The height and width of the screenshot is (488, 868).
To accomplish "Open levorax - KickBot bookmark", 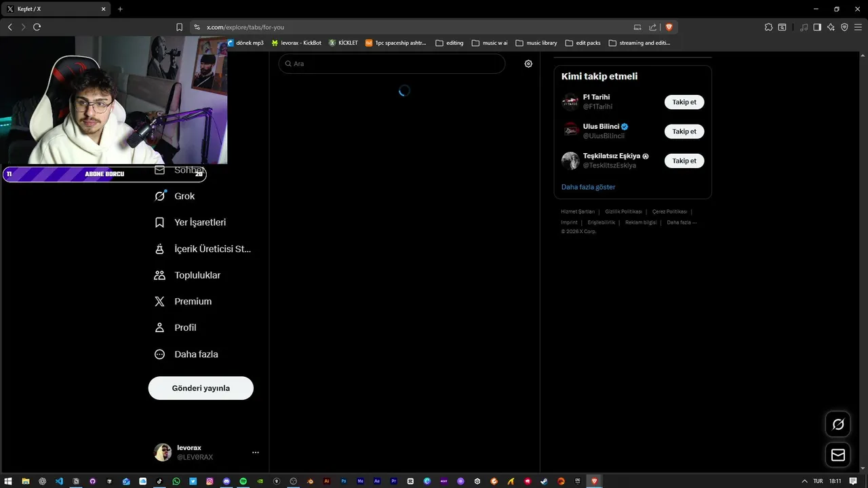I will tap(296, 43).
